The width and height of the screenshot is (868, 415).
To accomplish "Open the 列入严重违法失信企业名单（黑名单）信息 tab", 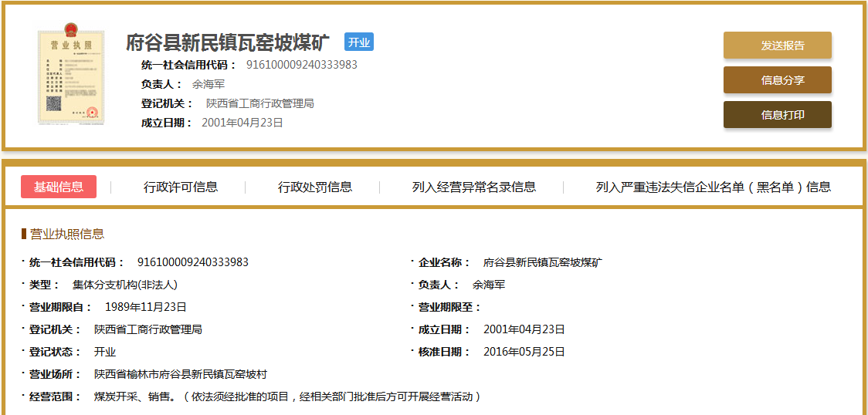I will tap(713, 187).
